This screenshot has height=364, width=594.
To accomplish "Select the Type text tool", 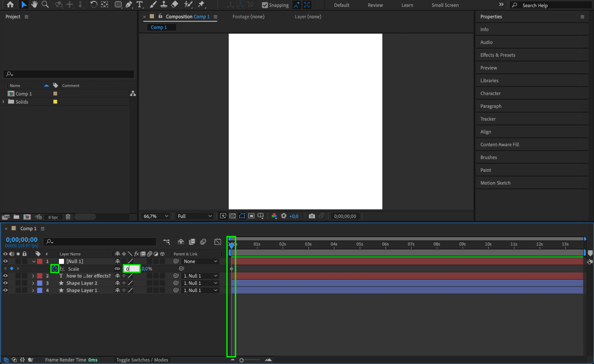I will 140,4.
